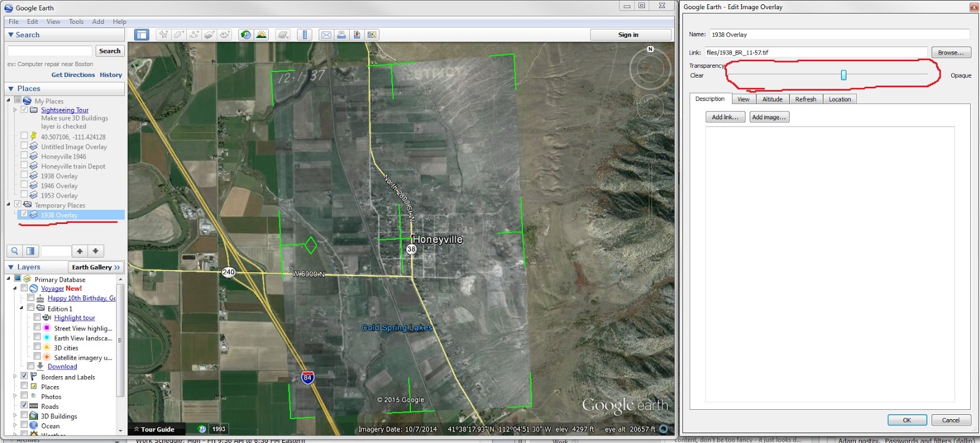Click the Save Image toolbar icon
Viewport: 980px width, 443px height.
(x=357, y=35)
